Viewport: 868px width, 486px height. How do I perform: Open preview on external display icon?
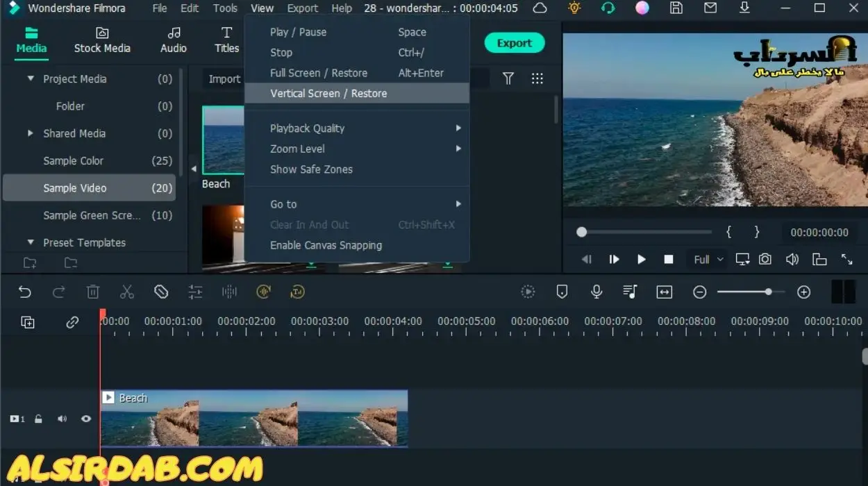742,259
